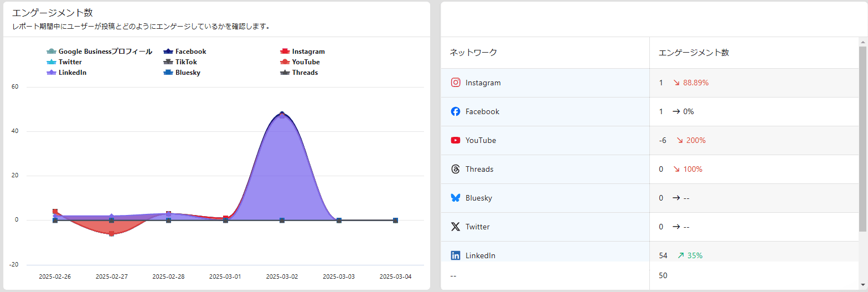Hide the YouTube series via legend
The width and height of the screenshot is (868, 292).
coord(300,62)
